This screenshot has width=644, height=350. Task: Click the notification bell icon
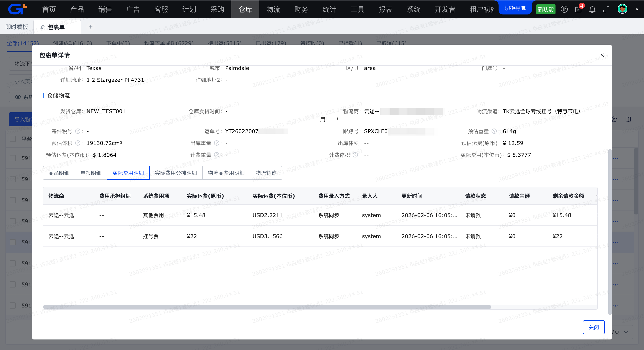[x=592, y=9]
